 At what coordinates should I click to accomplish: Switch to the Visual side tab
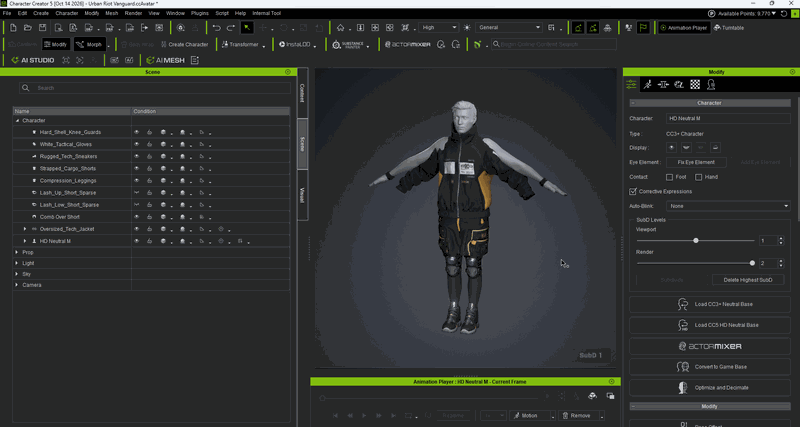pos(302,195)
